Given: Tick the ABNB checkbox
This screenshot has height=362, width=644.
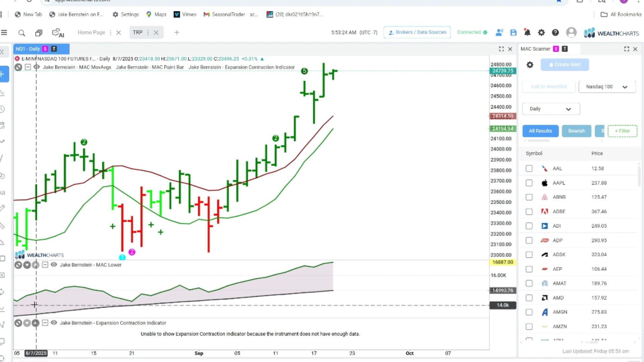Looking at the screenshot, I should click(x=529, y=197).
